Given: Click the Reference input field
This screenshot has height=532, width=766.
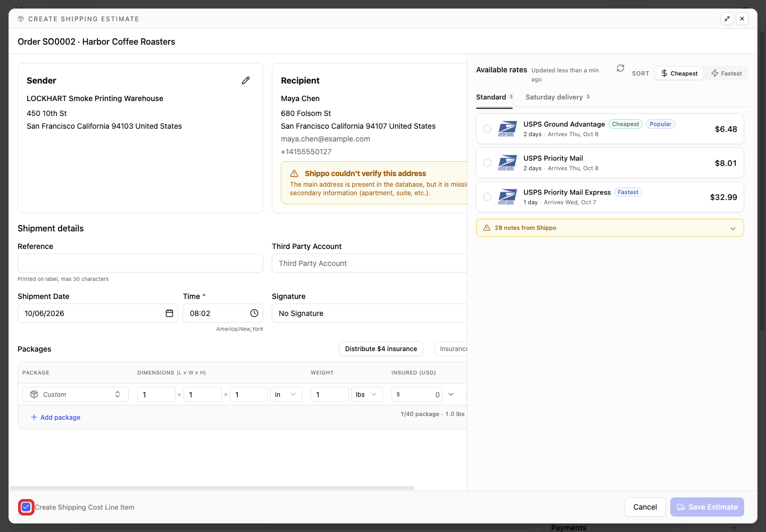Looking at the screenshot, I should [x=140, y=263].
